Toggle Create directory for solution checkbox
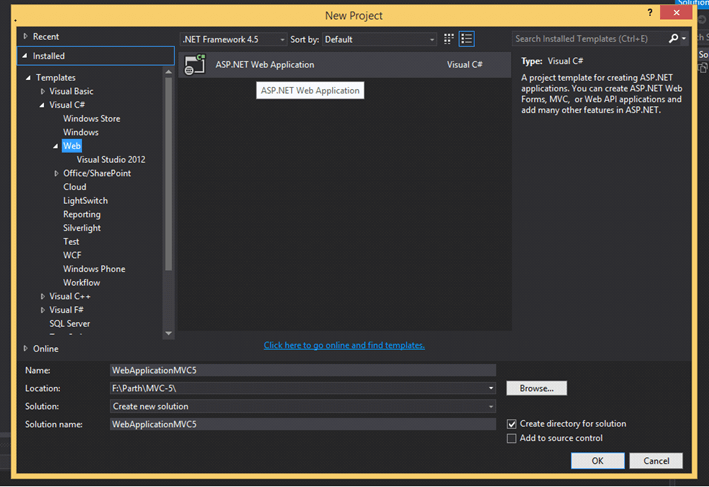709x487 pixels. 511,424
